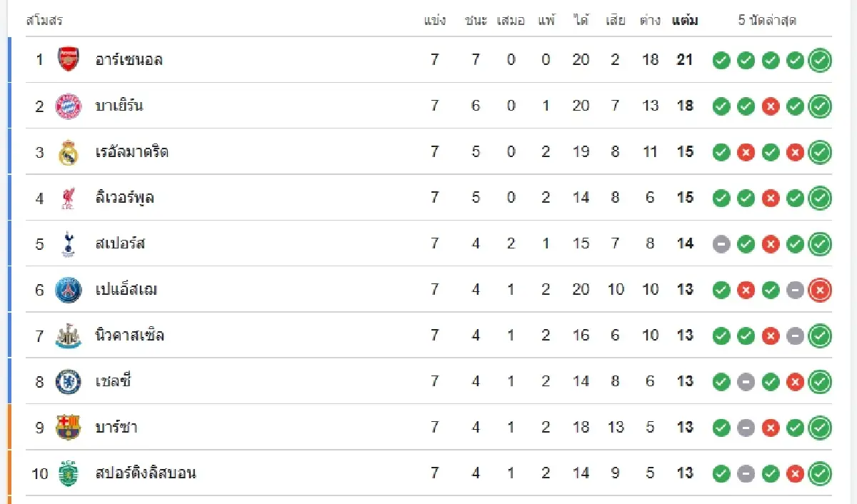Click Spurs' grey draw result icon
The height and width of the screenshot is (504, 857).
721,244
